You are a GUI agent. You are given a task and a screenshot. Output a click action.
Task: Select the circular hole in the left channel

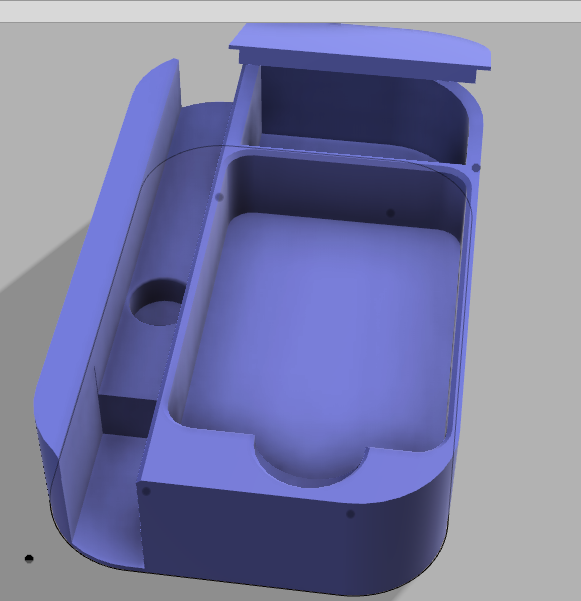(x=158, y=303)
